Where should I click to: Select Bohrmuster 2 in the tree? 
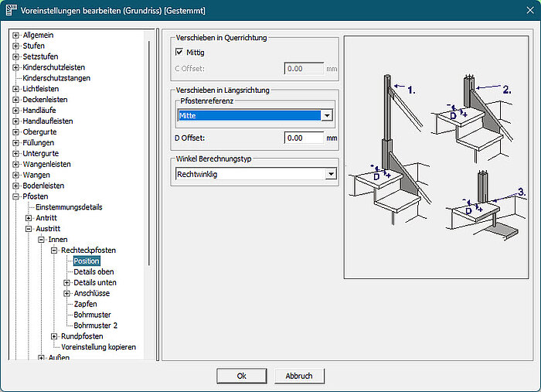(96, 326)
